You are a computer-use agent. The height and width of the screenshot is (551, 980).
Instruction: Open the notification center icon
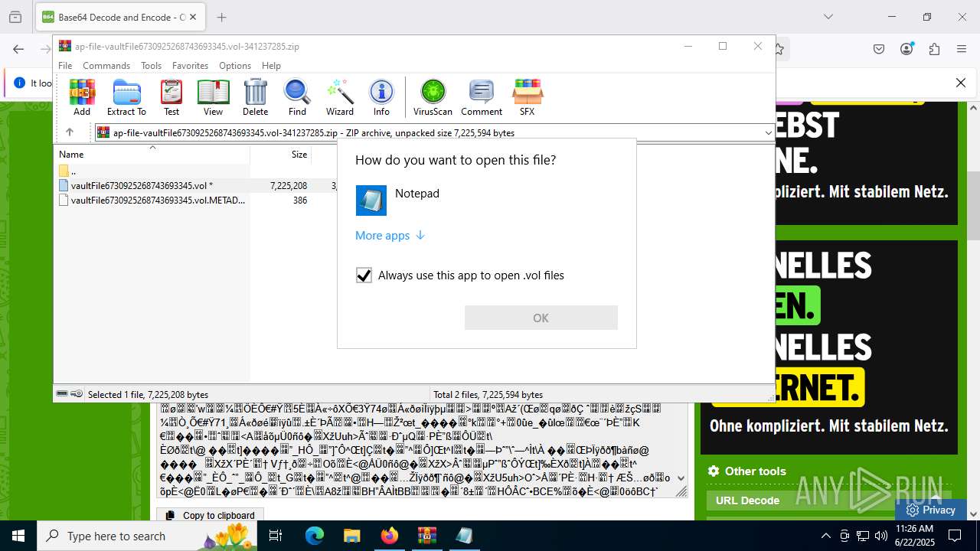[x=955, y=536]
